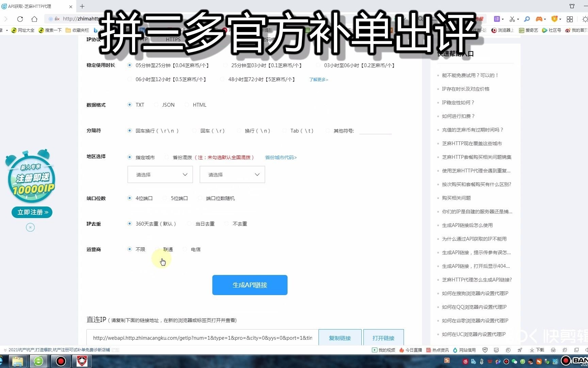Open green 360 browser taskbar icon
The height and width of the screenshot is (368, 588).
(x=38, y=361)
